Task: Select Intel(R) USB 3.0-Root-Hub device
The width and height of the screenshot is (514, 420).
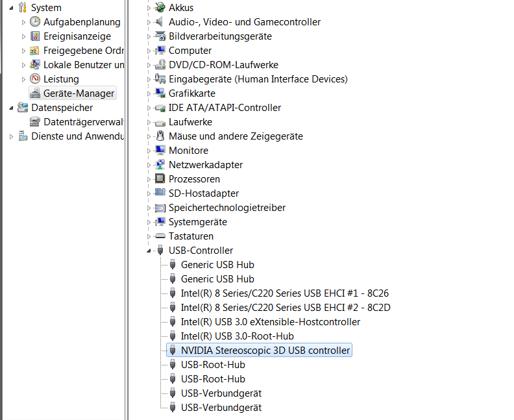Action: [238, 336]
